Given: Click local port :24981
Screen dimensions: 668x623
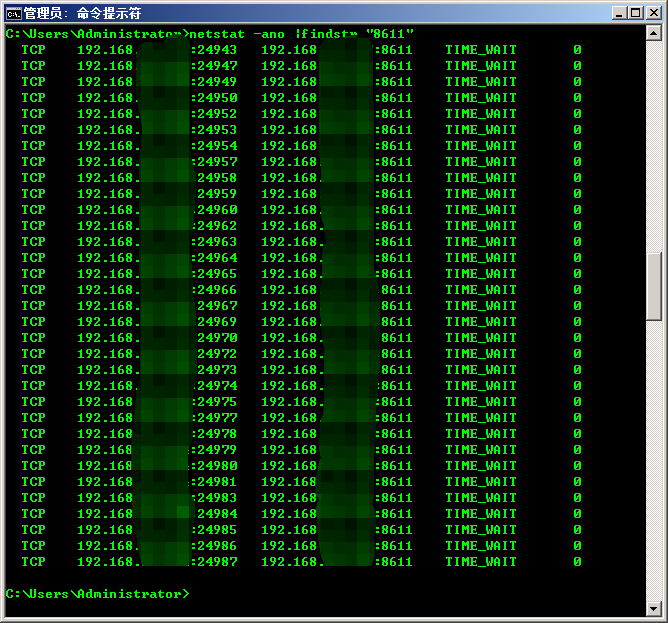Looking at the screenshot, I should (x=213, y=482).
